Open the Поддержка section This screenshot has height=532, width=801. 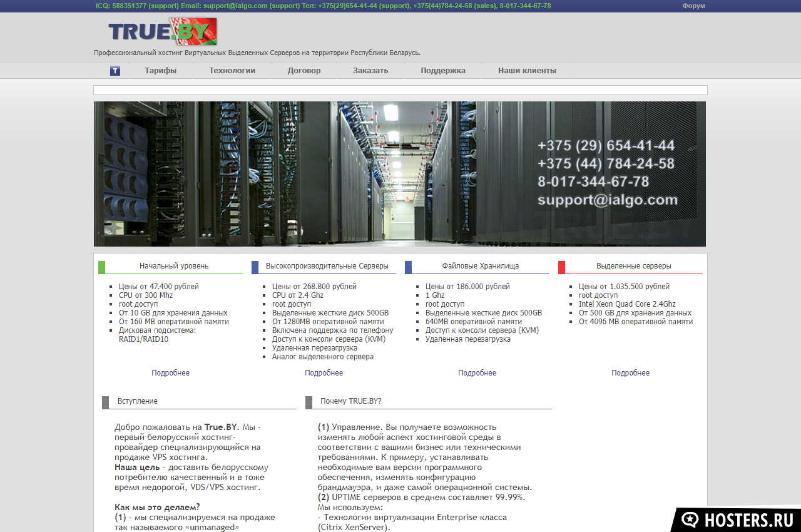pyautogui.click(x=443, y=71)
